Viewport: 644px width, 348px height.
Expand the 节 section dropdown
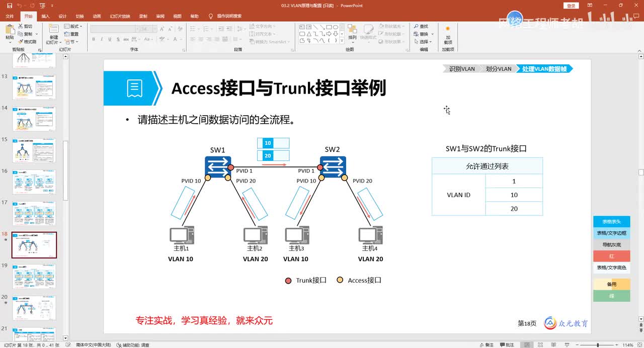71,42
